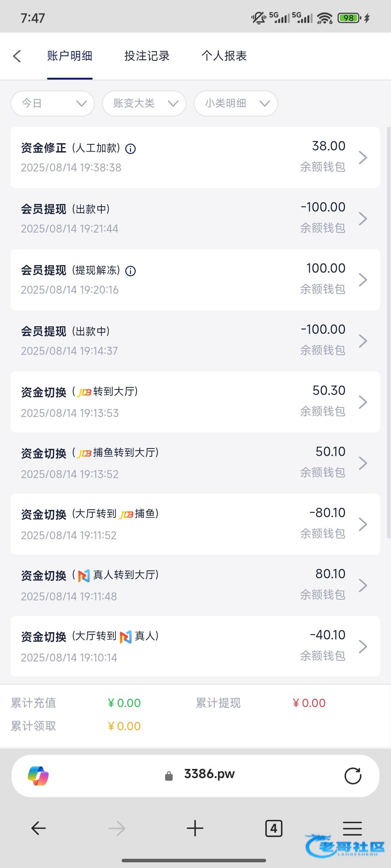Open the -80.10 大厅转到捕鱼 transfer entry
The width and height of the screenshot is (391, 868).
195,524
